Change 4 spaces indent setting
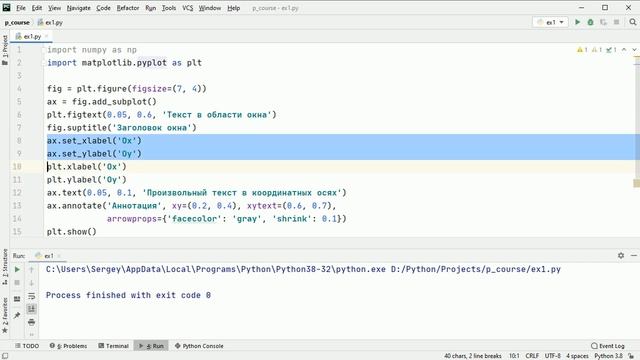 point(577,356)
